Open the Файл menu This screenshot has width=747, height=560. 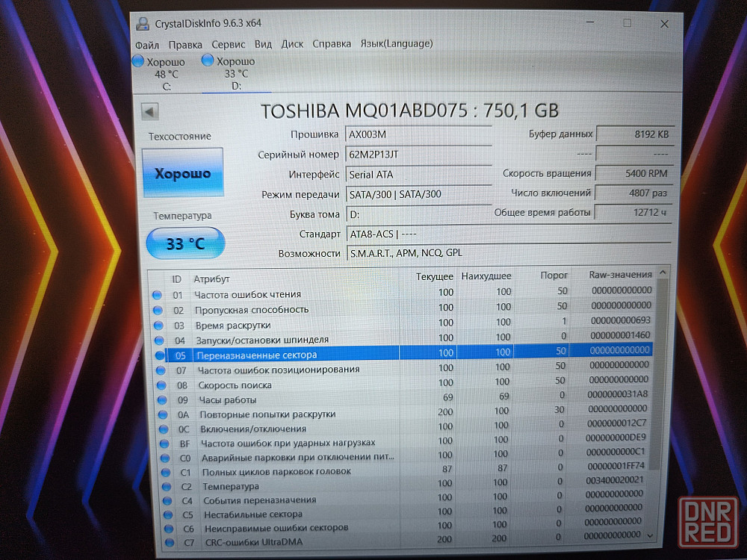tap(147, 44)
